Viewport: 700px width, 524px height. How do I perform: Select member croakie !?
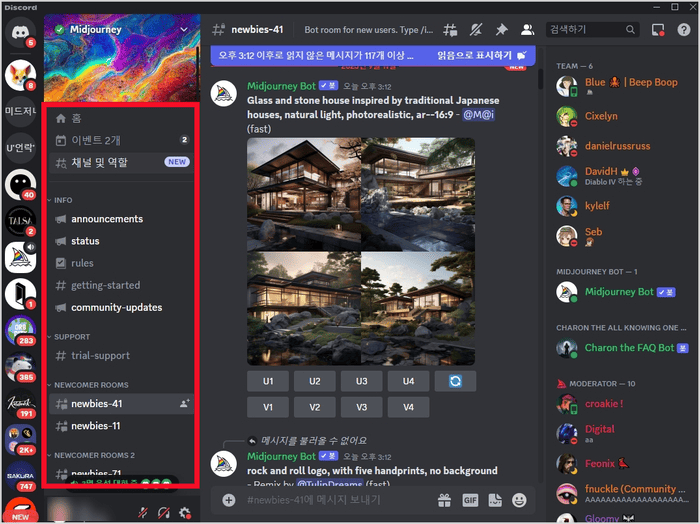(x=622, y=403)
